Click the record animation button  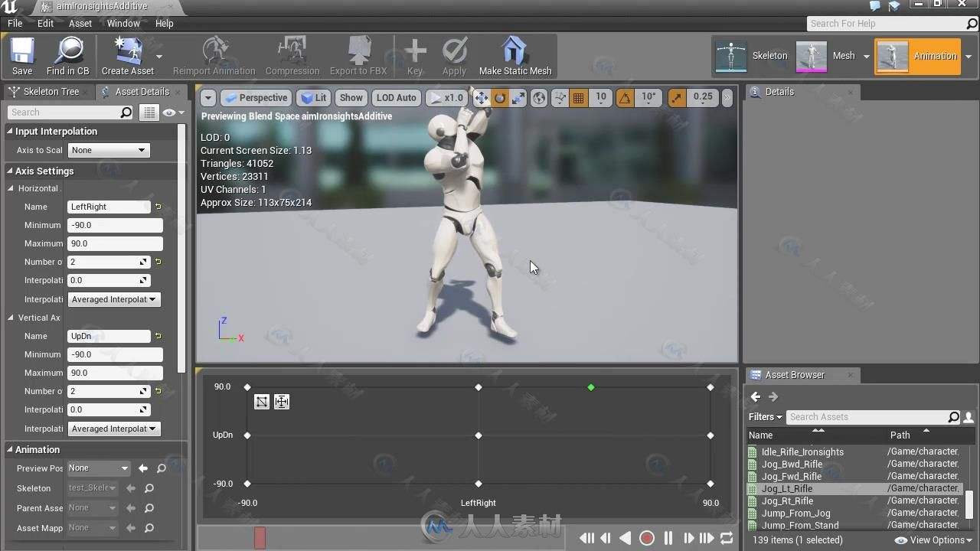coord(647,538)
